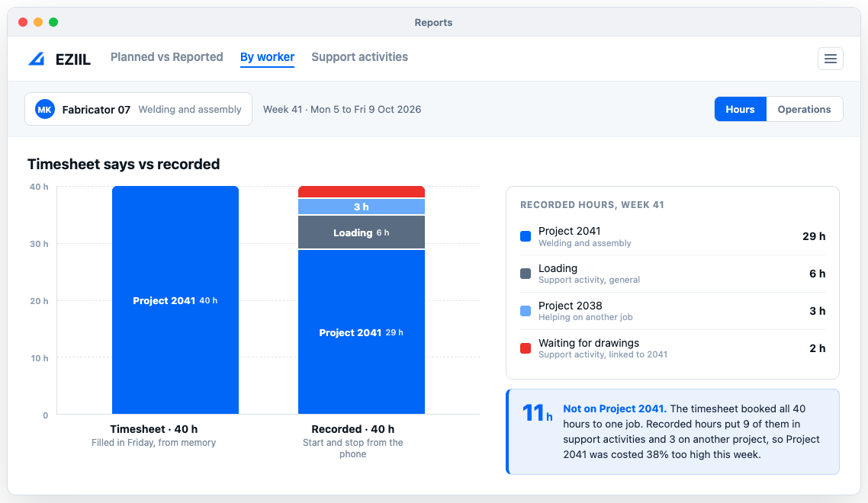
Task: Click the 2 h value for Waiting
Action: (x=817, y=348)
